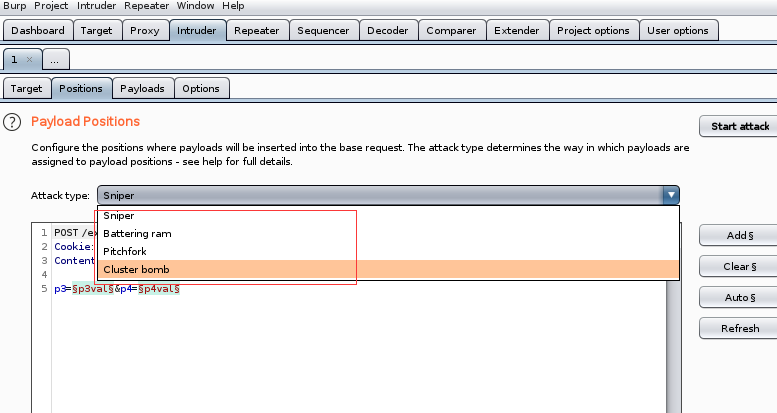Screen dimensions: 777x413
Task: Switch to the Payloads sub-tab
Action: point(142,88)
